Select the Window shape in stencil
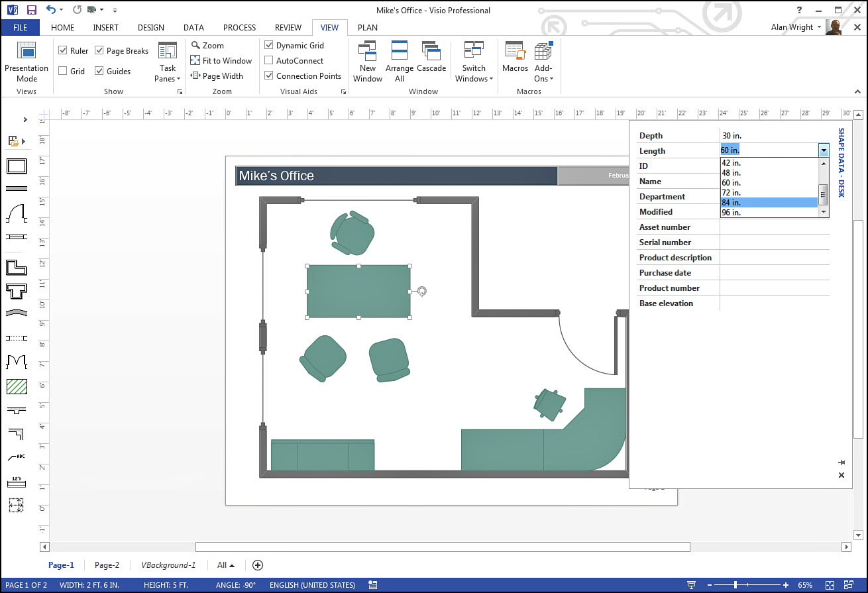Screen dimensions: 868x593 [x=17, y=237]
